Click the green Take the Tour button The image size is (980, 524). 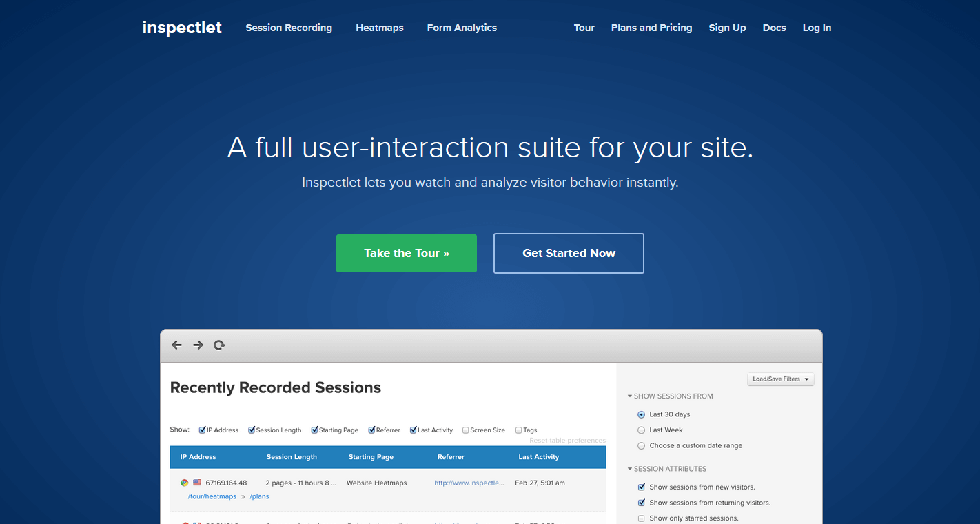click(x=407, y=253)
